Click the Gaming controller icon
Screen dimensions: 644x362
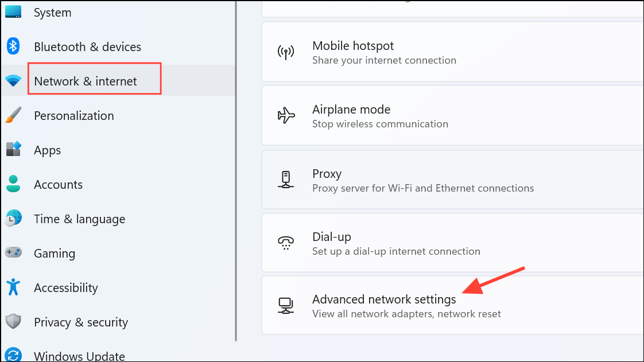(x=13, y=252)
